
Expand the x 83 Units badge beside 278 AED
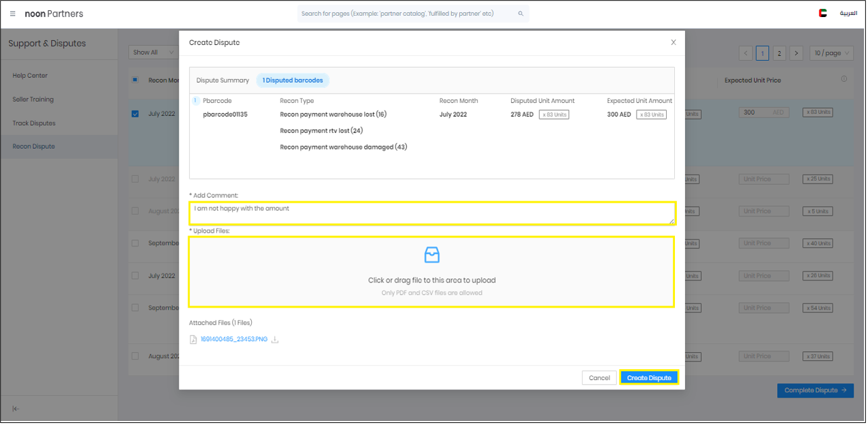click(553, 114)
